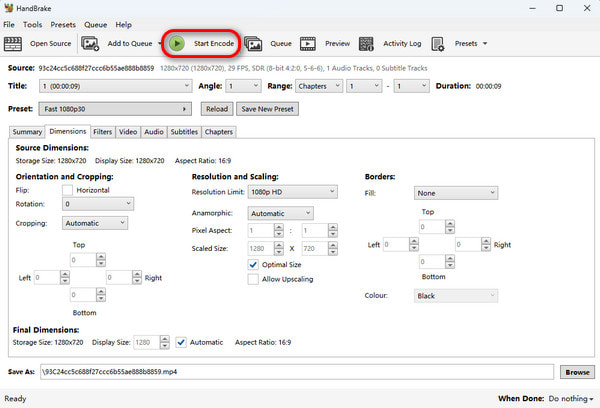600x408 pixels.
Task: Click the Borders Left value field
Action: [x=395, y=244]
